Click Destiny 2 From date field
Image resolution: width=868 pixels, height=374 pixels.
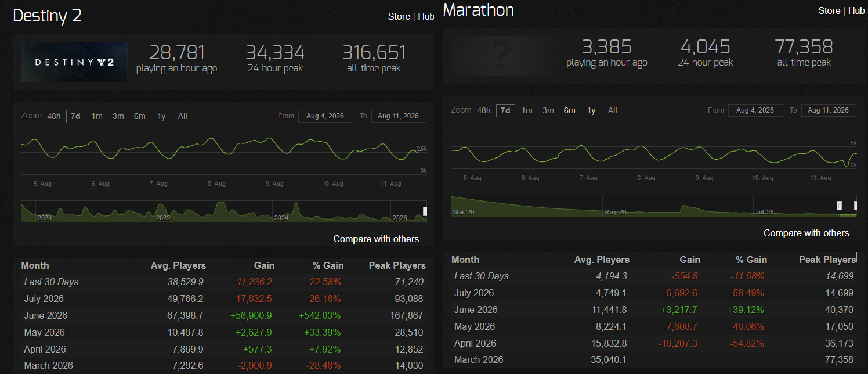click(x=325, y=116)
